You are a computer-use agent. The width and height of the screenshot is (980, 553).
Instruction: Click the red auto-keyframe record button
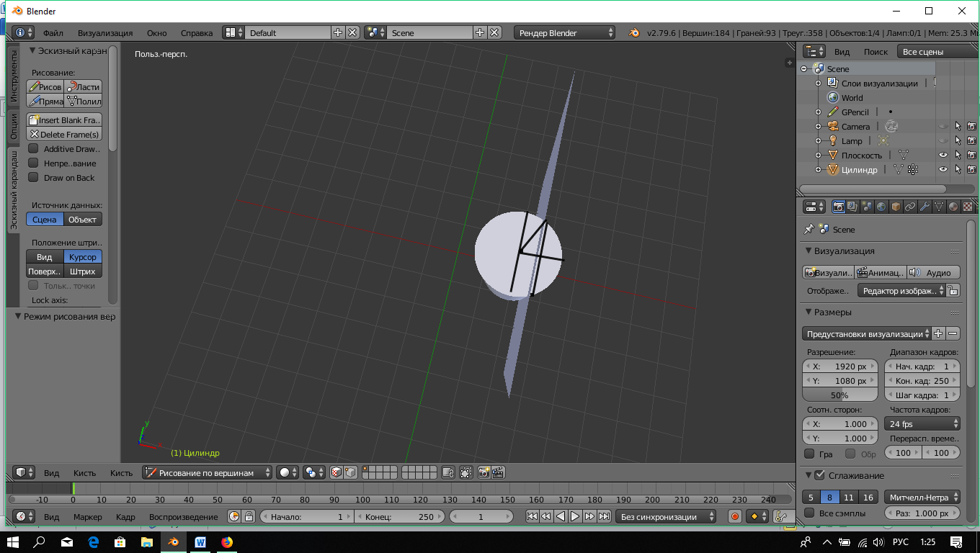[734, 516]
